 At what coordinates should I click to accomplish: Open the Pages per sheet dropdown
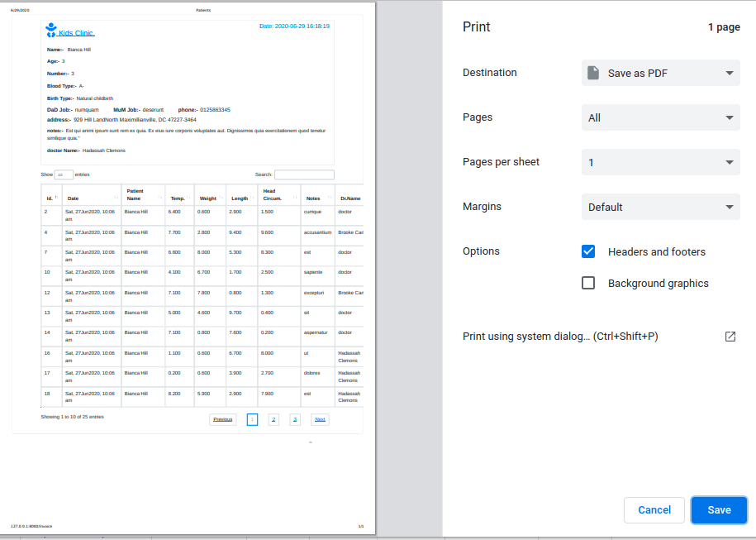point(660,162)
